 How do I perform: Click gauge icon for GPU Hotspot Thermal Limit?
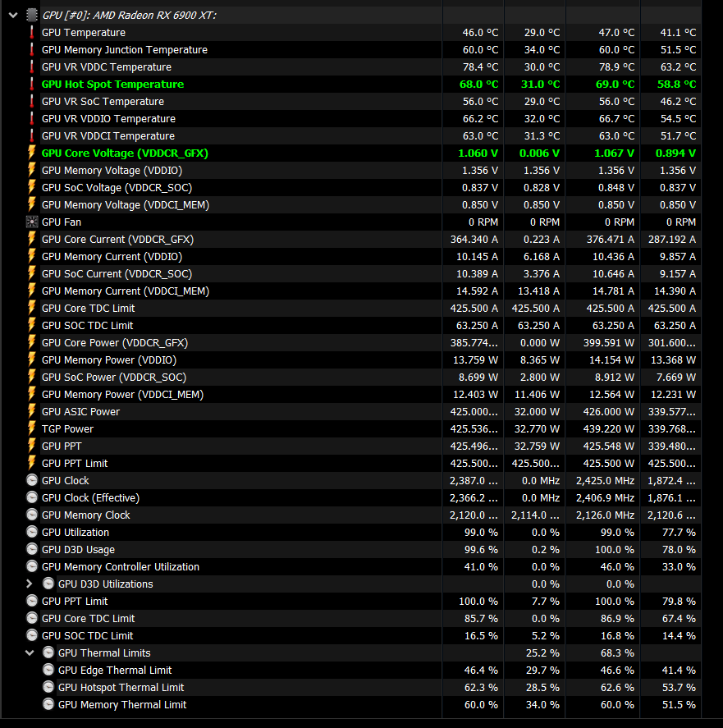click(x=48, y=687)
